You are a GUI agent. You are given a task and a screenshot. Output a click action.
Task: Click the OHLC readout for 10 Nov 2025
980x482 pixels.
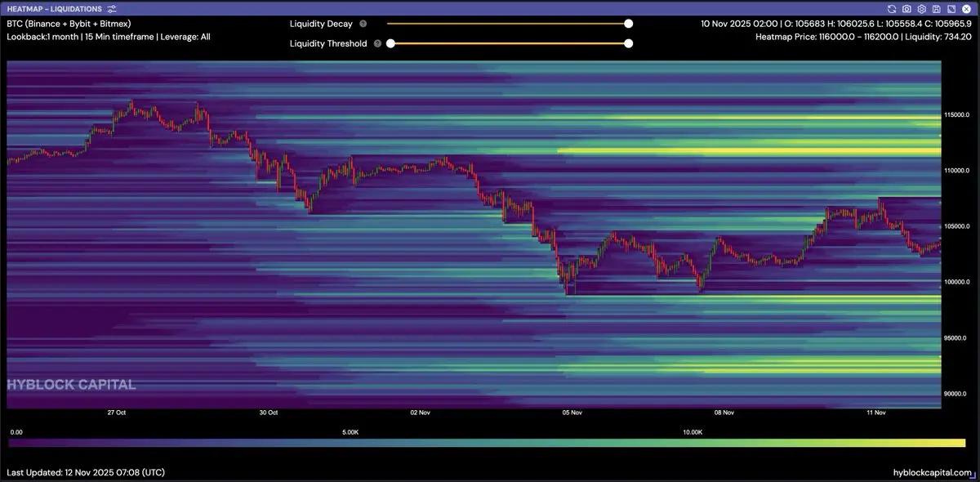click(x=835, y=24)
